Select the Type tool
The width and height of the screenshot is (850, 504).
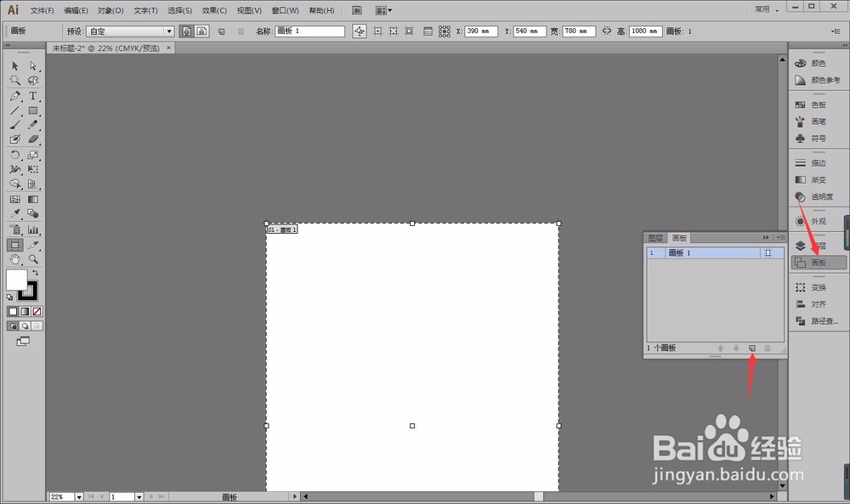(x=33, y=96)
